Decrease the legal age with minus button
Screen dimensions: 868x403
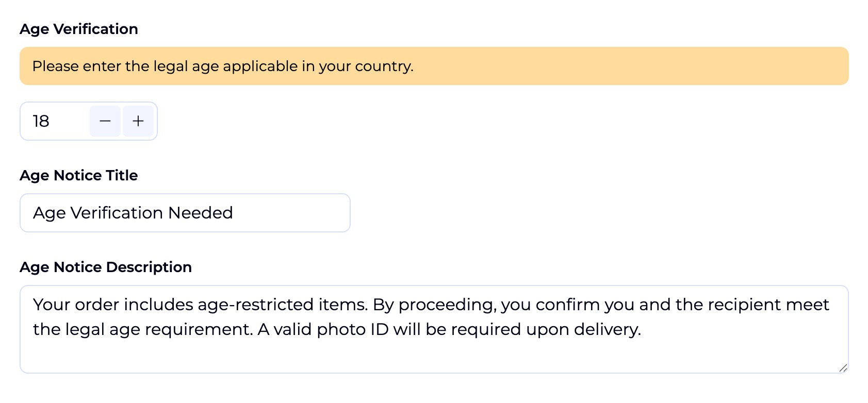105,121
